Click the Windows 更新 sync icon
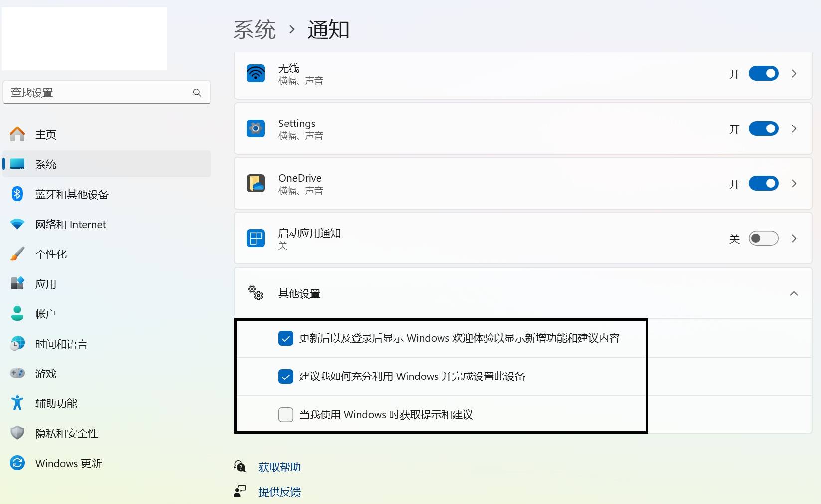This screenshot has height=504, width=821. (17, 463)
